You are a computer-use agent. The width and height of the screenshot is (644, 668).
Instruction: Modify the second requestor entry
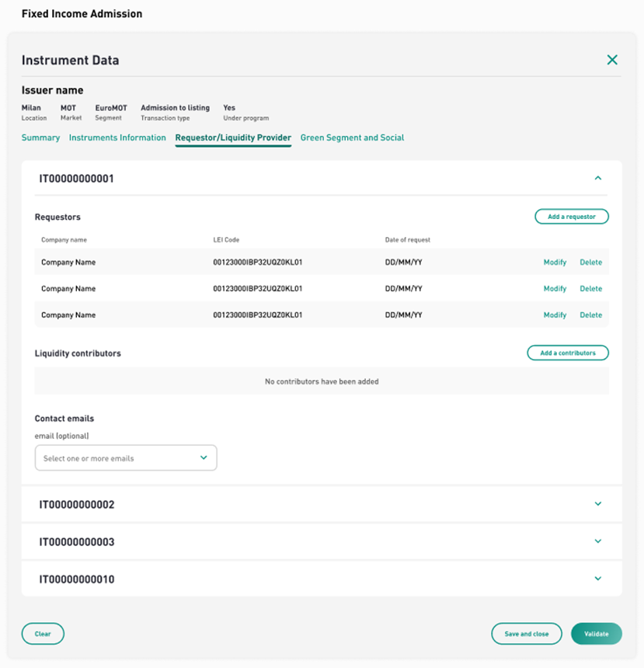(x=555, y=289)
